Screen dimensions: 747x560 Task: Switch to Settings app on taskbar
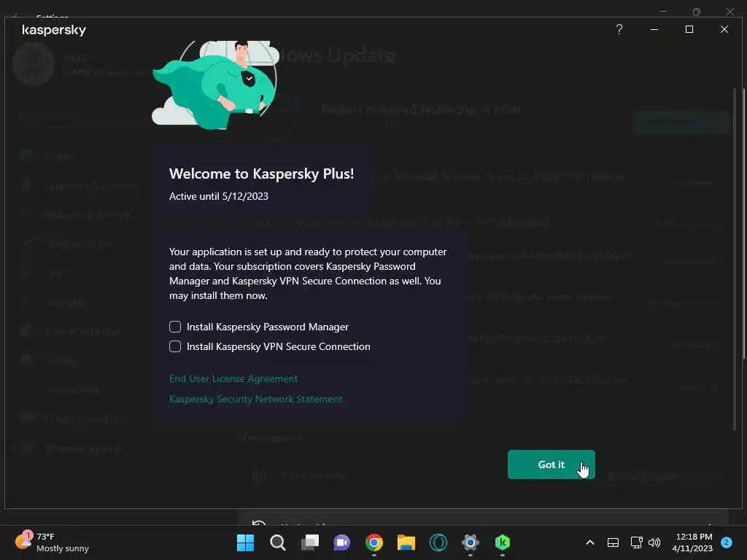471,542
